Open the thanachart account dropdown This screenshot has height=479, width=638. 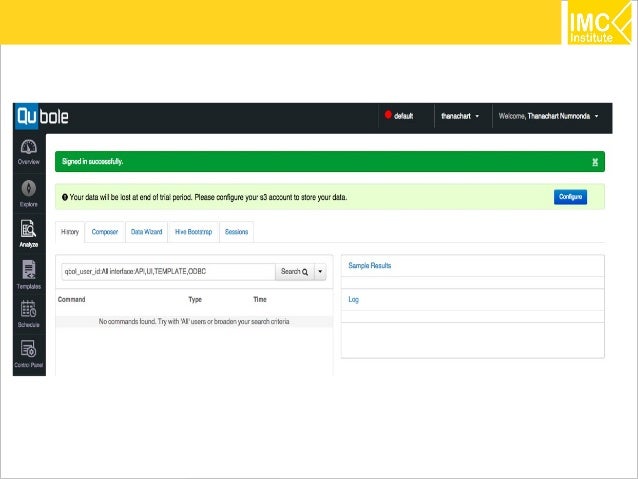click(460, 116)
